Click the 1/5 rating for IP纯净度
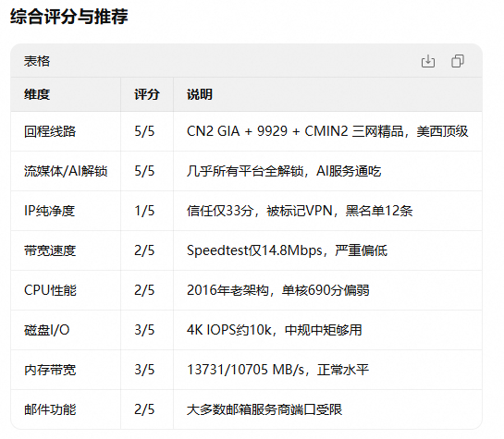This screenshot has height=439, width=504. [144, 211]
